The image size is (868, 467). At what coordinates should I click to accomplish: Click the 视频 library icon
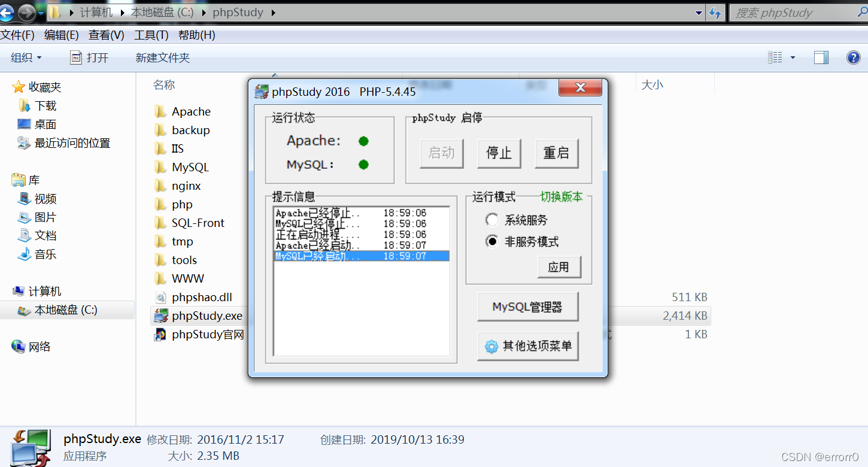tap(24, 199)
